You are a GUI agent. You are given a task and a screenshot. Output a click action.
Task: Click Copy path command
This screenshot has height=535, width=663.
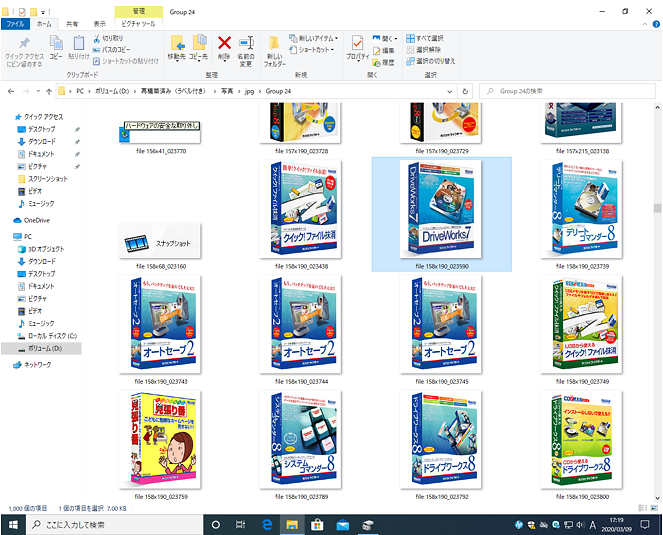tap(112, 50)
